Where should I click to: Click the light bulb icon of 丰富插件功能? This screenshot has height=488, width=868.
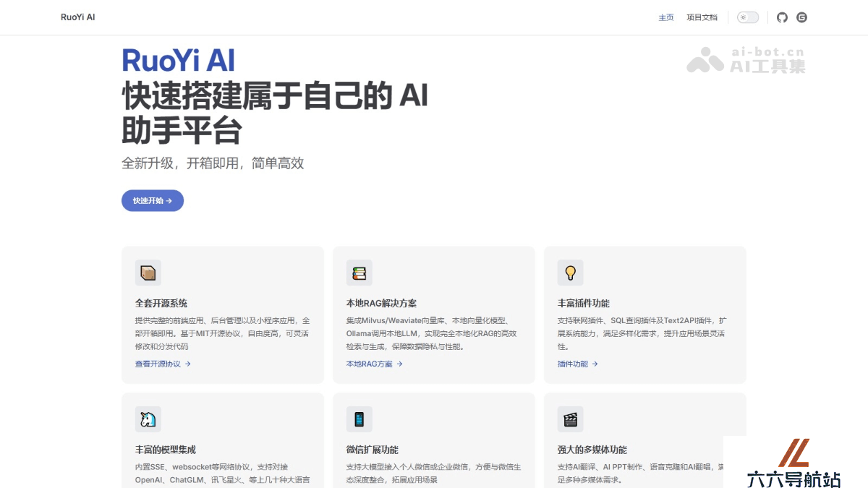tap(571, 273)
